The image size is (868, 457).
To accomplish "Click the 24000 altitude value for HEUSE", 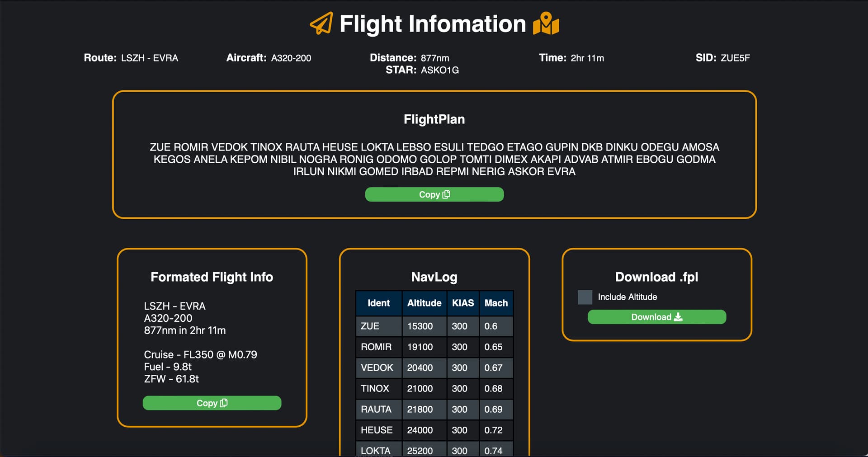I will (420, 430).
